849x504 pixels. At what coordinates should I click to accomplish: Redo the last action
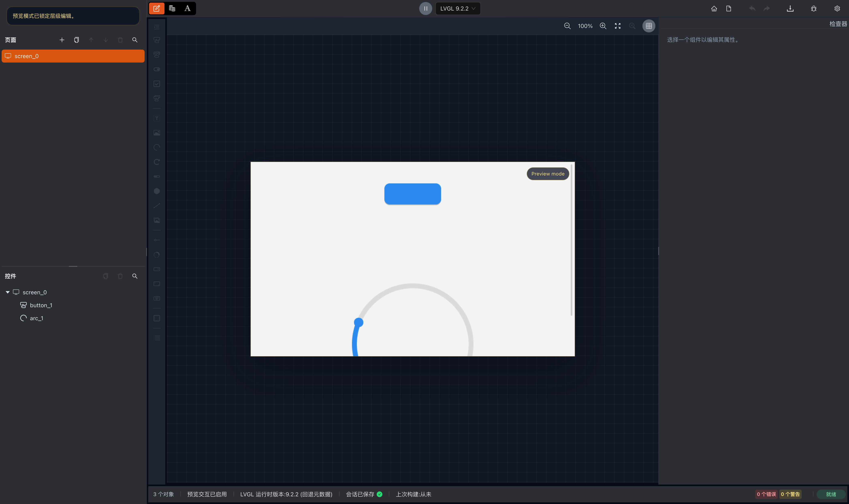(767, 9)
